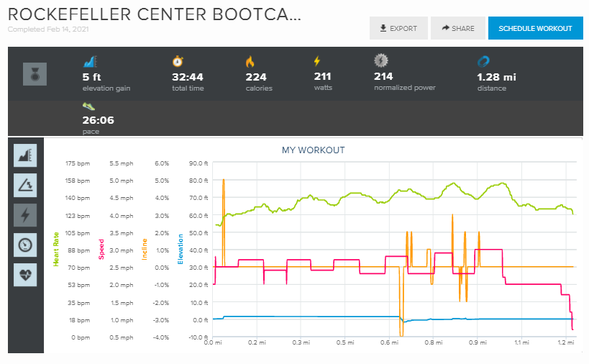The height and width of the screenshot is (364, 589).
Task: Toggle the incline chart series icon
Action: click(x=25, y=185)
